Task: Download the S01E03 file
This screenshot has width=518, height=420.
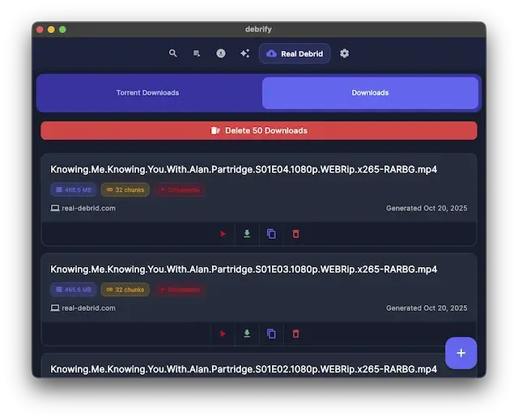Action: 247,334
